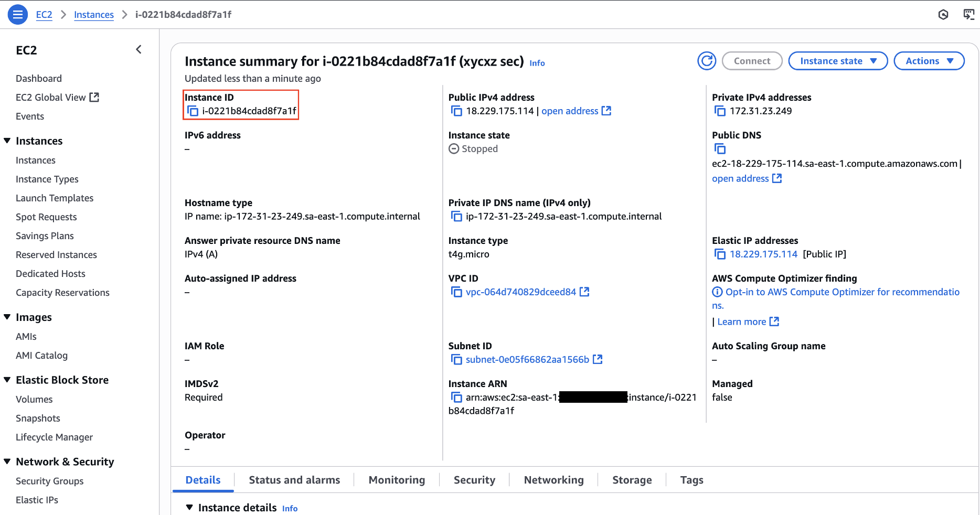Open the Actions dropdown menu
The image size is (980, 515).
(929, 61)
